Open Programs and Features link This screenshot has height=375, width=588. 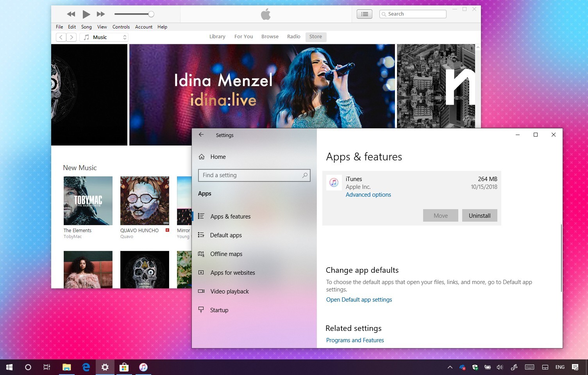(x=355, y=340)
